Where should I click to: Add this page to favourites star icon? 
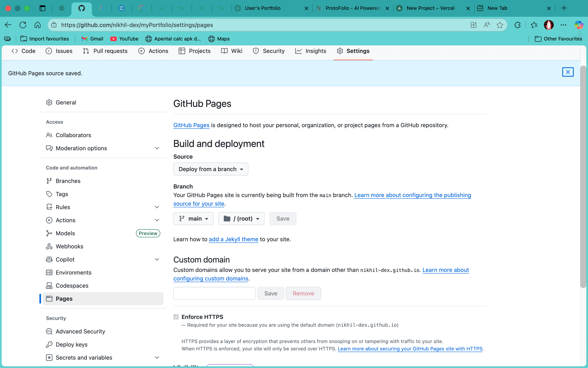pyautogui.click(x=500, y=25)
